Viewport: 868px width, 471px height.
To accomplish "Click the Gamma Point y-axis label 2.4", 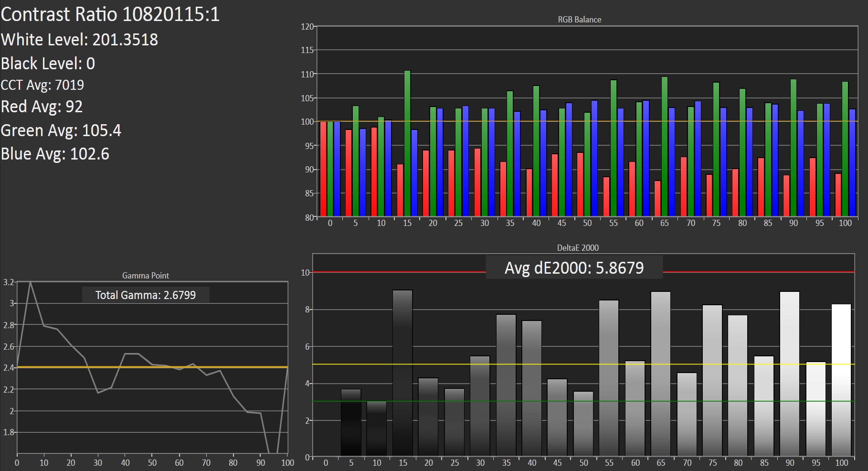I will [9, 368].
